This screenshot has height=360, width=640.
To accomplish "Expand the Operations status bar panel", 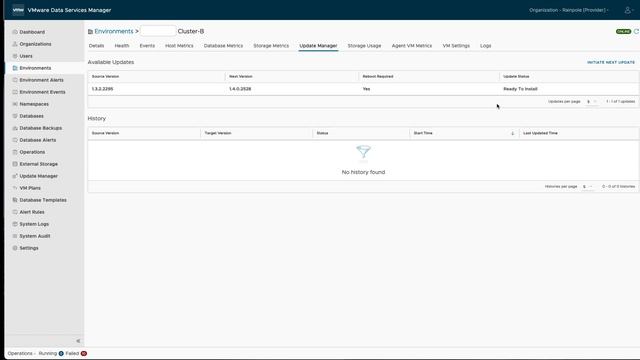I will 22,353.
